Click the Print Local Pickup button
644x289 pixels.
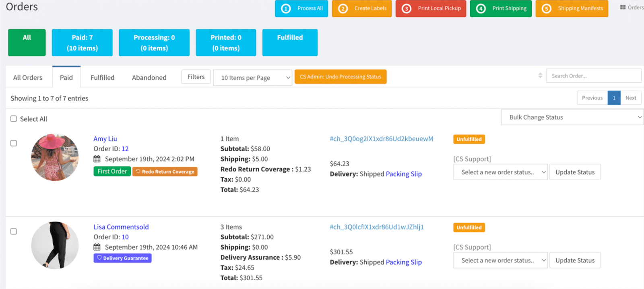[431, 8]
